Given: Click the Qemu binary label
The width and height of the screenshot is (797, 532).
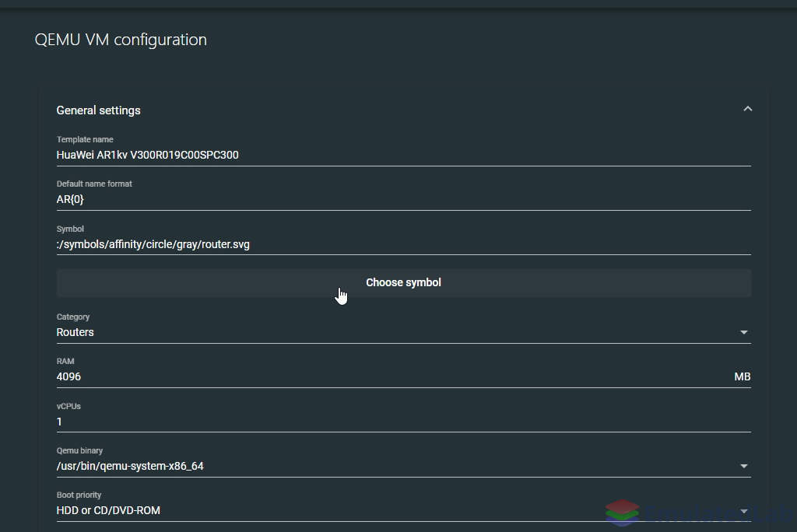Looking at the screenshot, I should click(x=79, y=450).
